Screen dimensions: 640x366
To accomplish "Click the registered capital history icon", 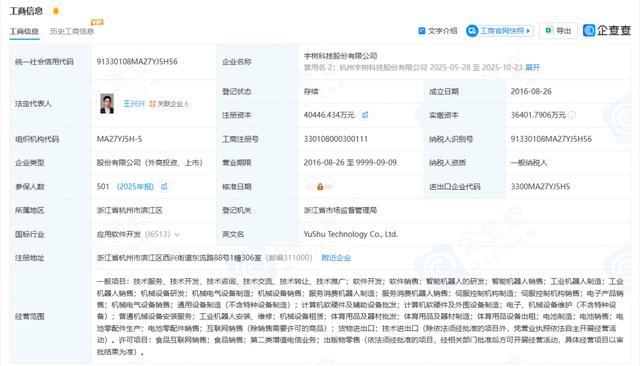I will pyautogui.click(x=365, y=115).
